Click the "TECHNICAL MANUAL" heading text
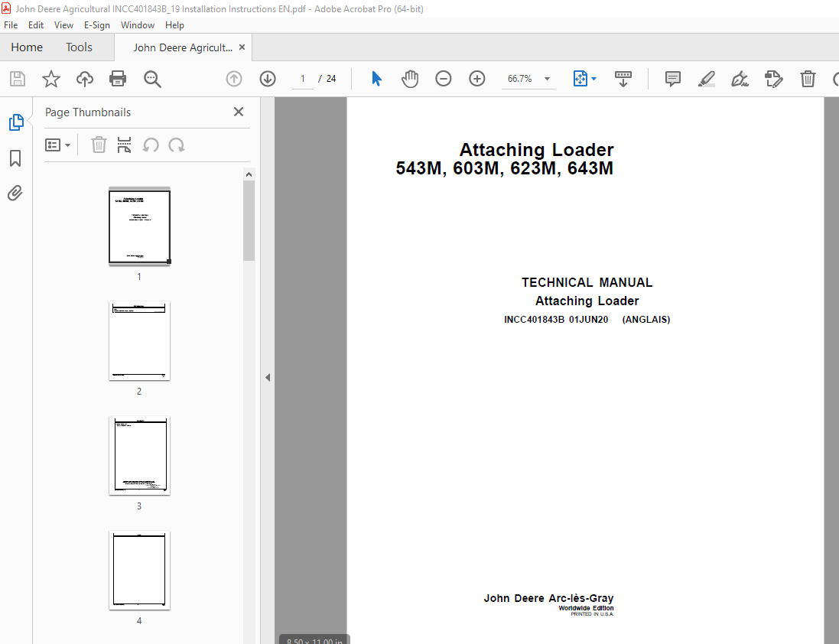Screen dimensions: 839x644 [587, 282]
